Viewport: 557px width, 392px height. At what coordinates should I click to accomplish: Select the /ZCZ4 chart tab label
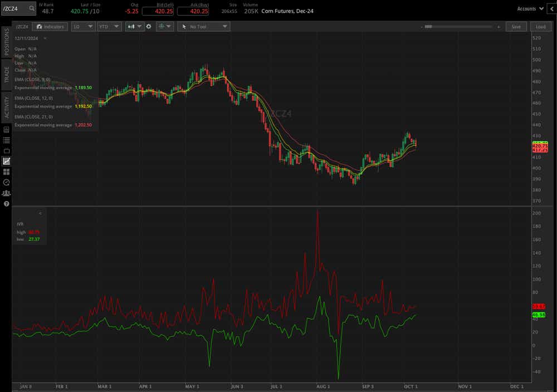click(x=22, y=27)
